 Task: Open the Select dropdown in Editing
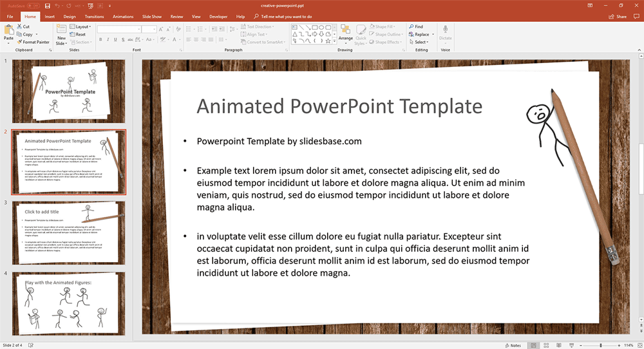[x=419, y=42]
